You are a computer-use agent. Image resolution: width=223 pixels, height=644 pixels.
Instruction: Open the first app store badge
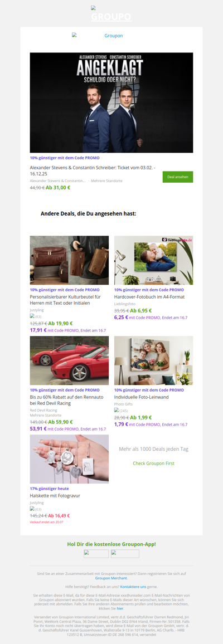(x=96, y=554)
